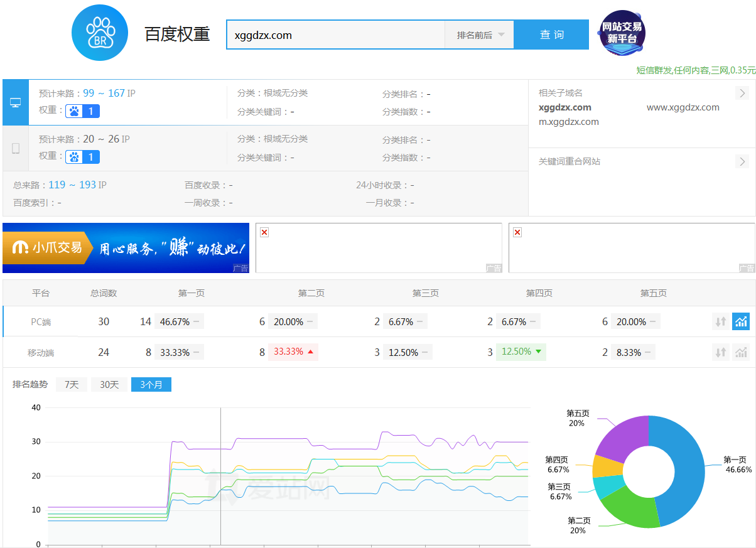
Task: Switch trend range to 7天
Action: 72,384
